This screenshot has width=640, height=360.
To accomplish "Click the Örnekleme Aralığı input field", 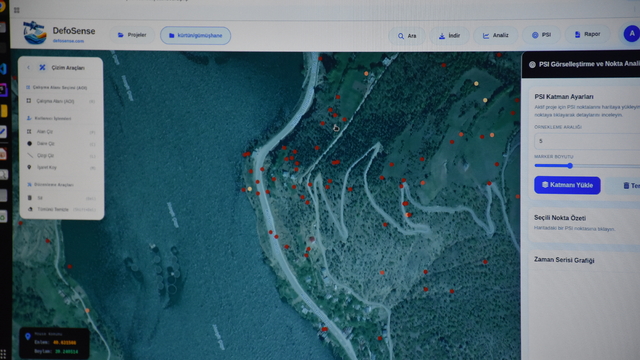I will click(587, 141).
